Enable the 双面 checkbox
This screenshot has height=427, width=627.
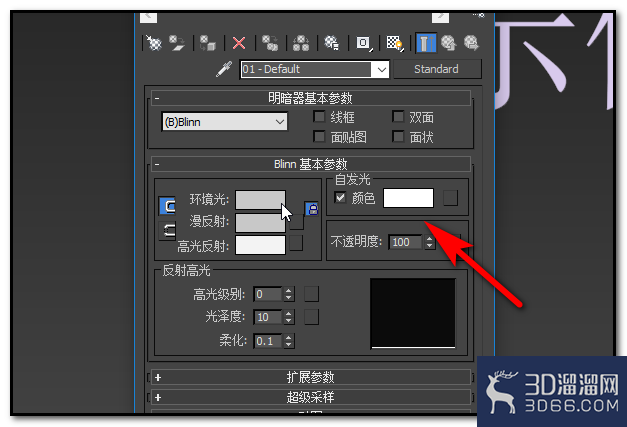[398, 116]
